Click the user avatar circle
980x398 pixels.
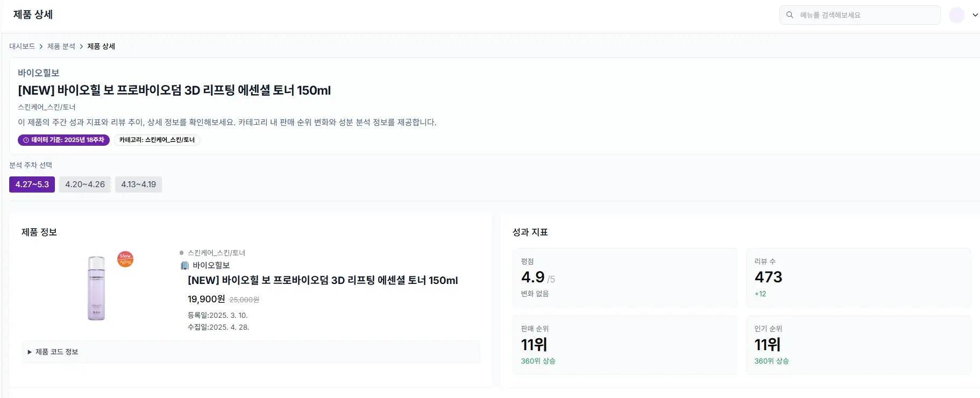tap(956, 15)
